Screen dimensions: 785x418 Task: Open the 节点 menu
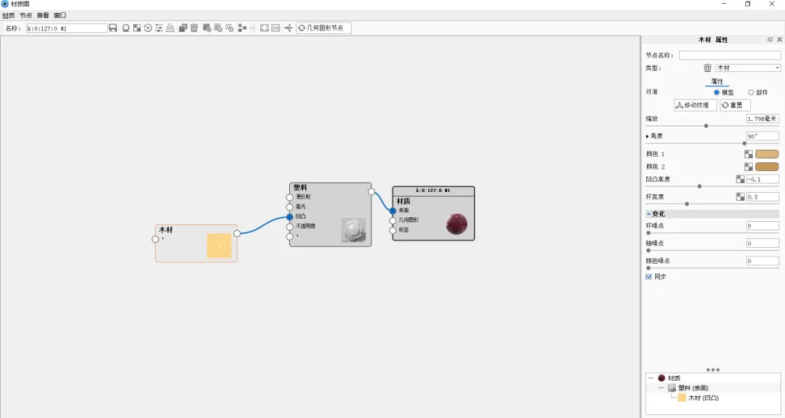click(26, 16)
